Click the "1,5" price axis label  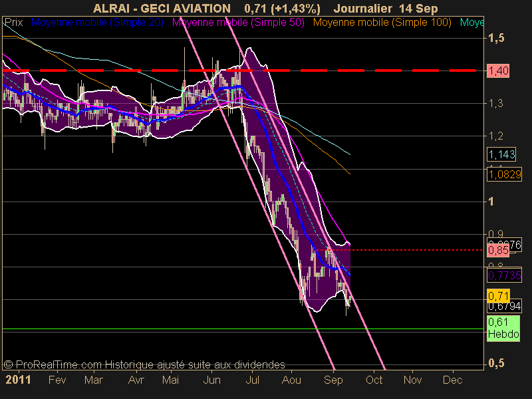[x=496, y=38]
